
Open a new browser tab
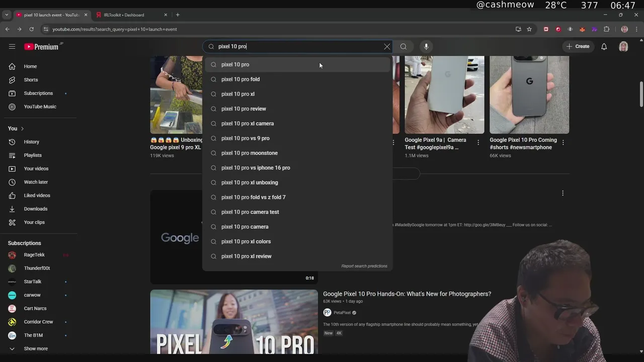[x=178, y=15]
